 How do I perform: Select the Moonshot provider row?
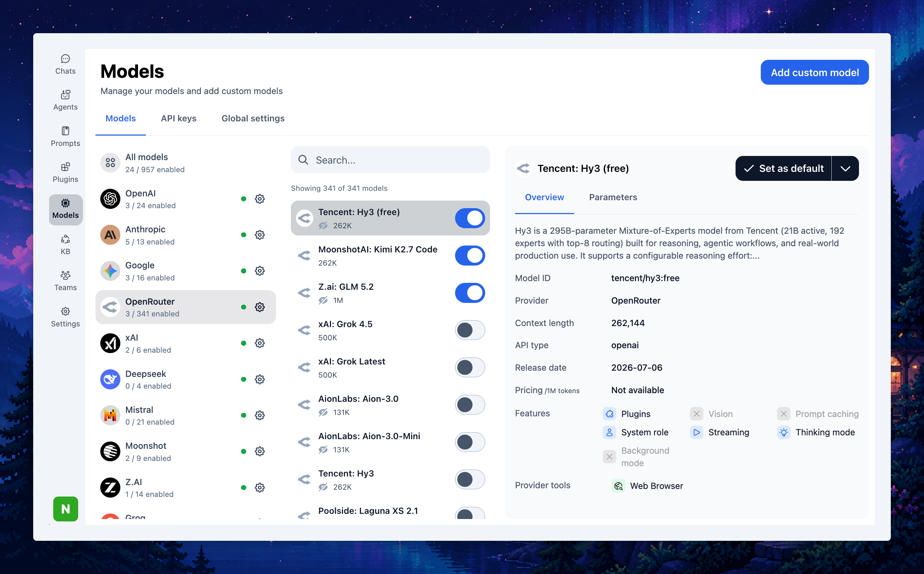pyautogui.click(x=186, y=451)
